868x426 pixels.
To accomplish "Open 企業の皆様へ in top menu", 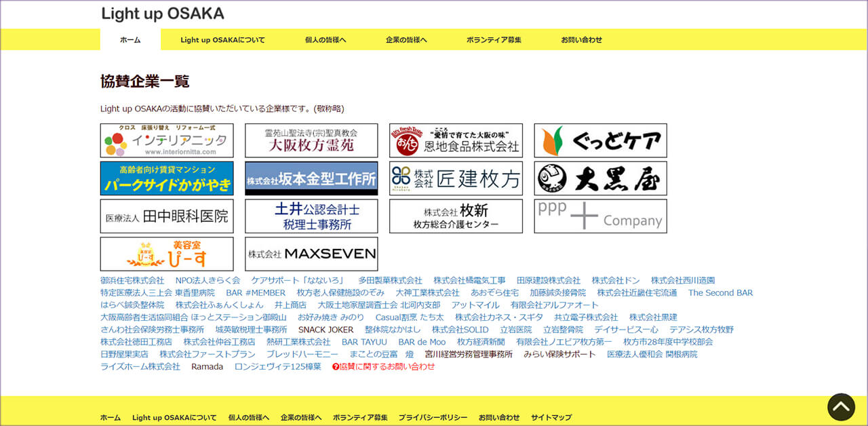I will [406, 40].
